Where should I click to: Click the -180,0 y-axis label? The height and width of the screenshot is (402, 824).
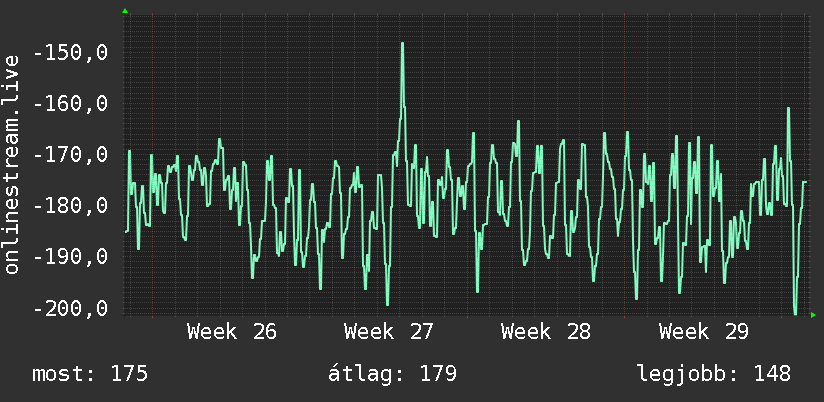tap(70, 205)
